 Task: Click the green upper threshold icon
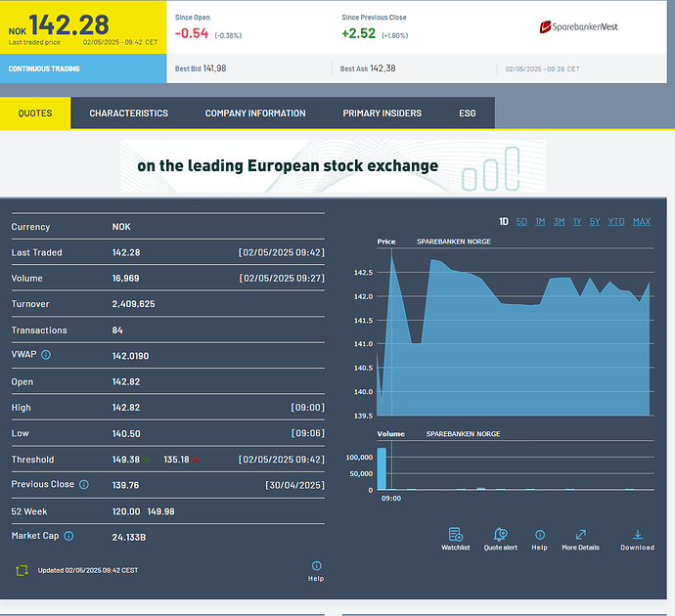(147, 460)
